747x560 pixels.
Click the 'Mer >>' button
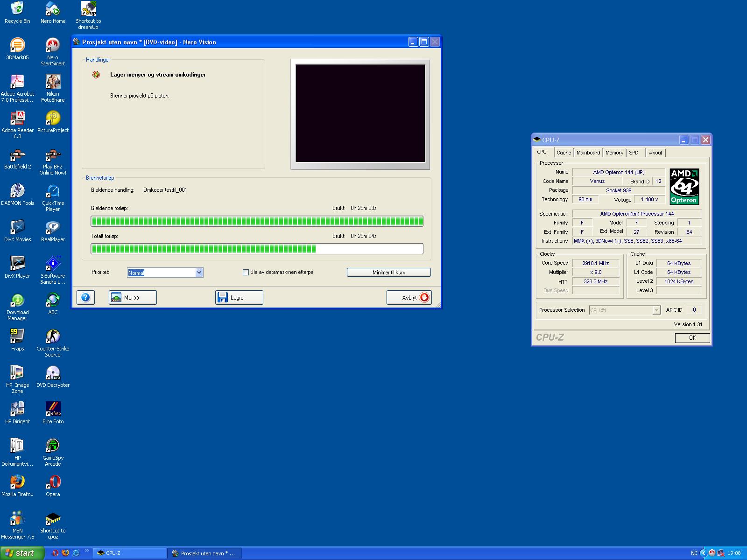[133, 297]
